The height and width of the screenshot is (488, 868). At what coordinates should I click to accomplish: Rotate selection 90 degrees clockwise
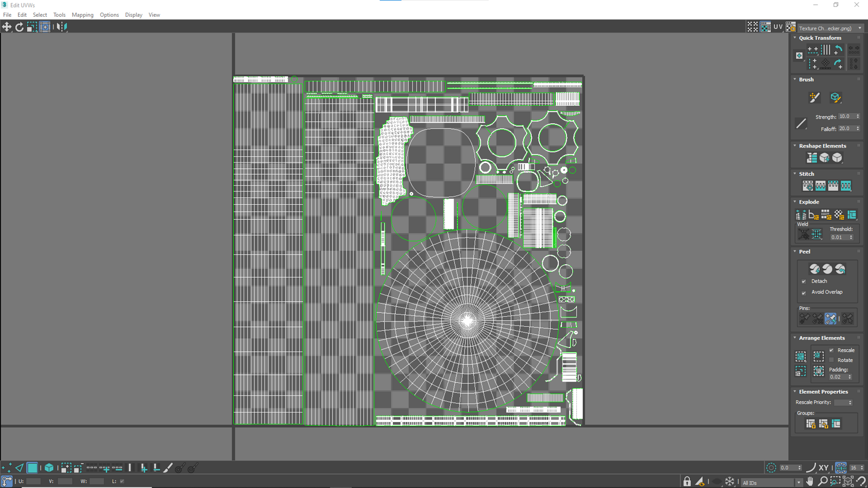pos(838,63)
